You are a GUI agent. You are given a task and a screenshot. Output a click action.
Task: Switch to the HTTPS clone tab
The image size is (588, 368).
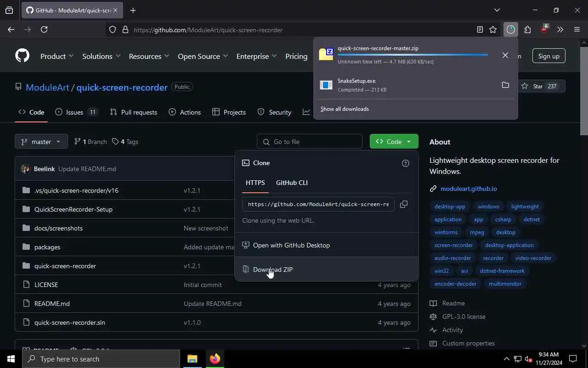(255, 183)
